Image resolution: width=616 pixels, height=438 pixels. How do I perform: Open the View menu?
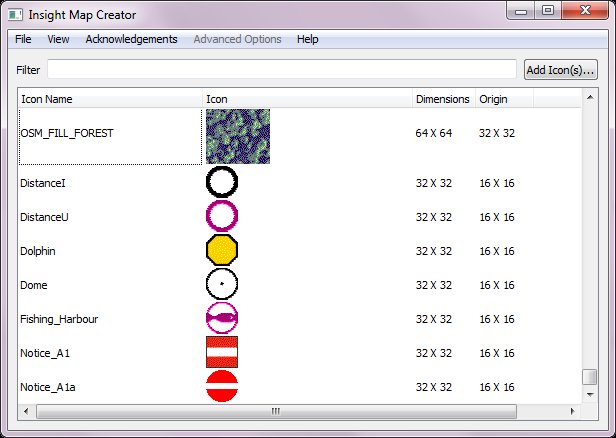click(58, 39)
